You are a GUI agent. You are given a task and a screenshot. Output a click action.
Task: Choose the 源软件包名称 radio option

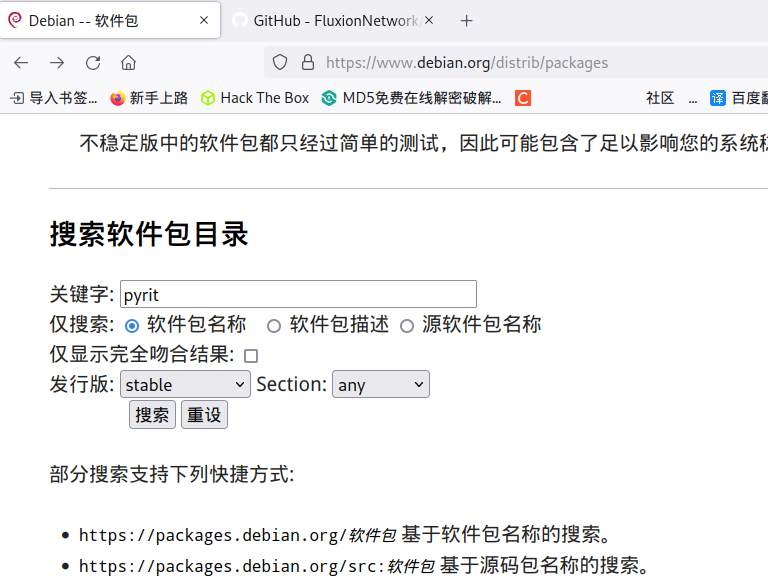point(407,326)
